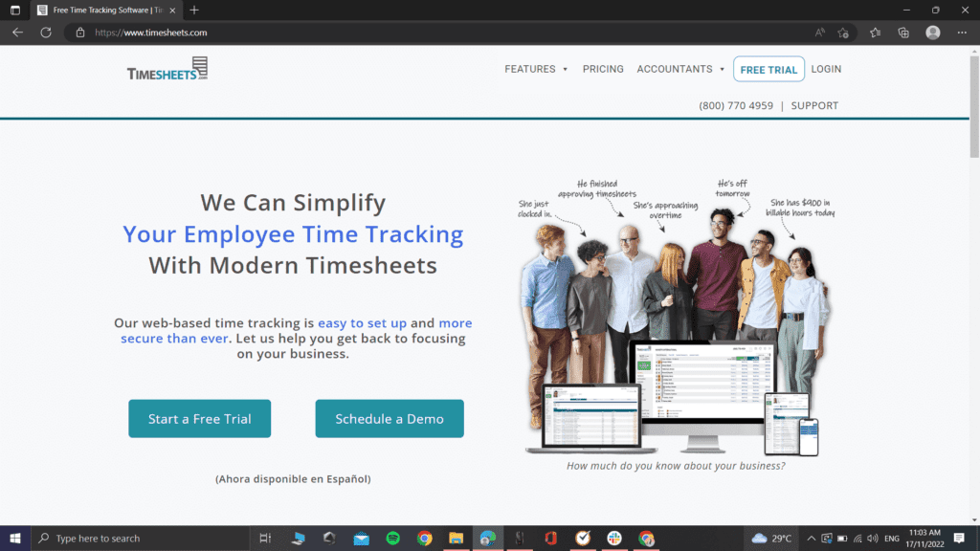Click the Timesheets logo
The height and width of the screenshot is (551, 980).
click(167, 69)
